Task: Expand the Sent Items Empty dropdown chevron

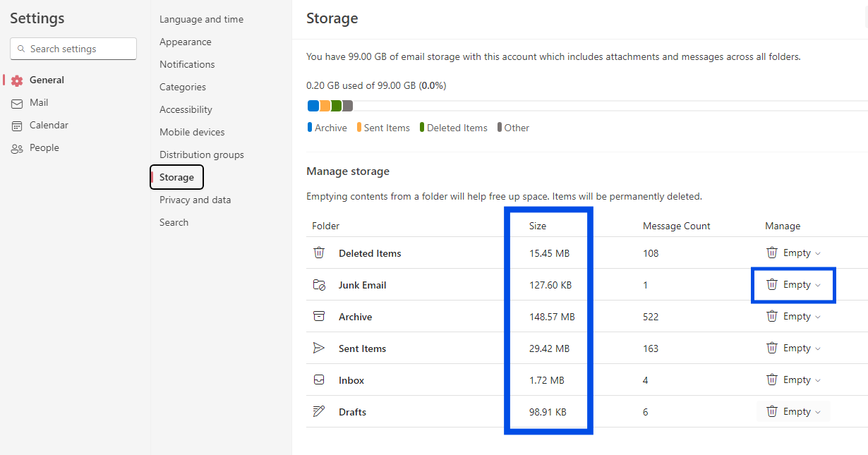Action: pos(819,348)
